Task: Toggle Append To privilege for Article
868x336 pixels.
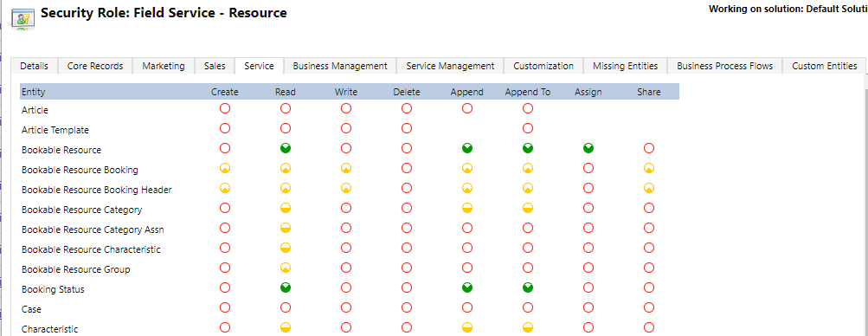Action: tap(528, 108)
